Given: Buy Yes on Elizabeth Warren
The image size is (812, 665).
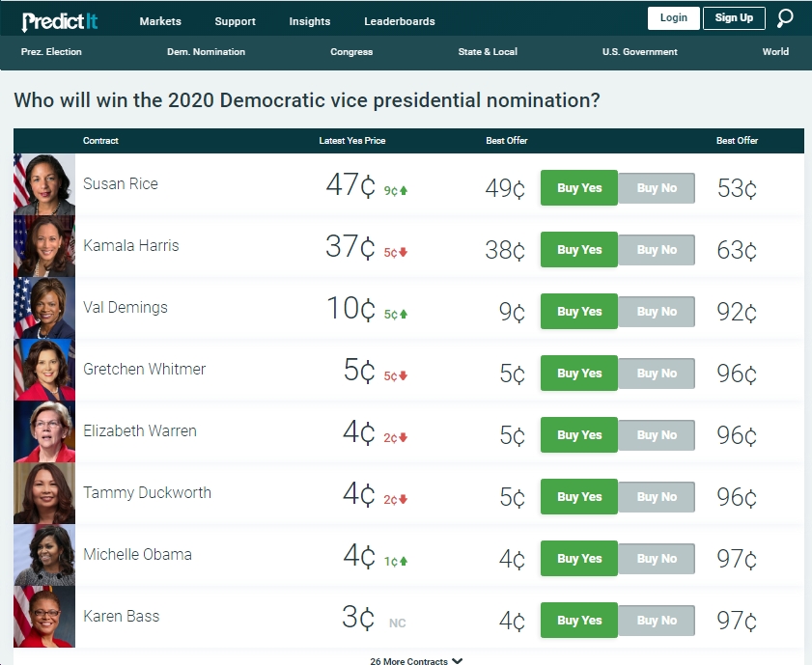Looking at the screenshot, I should tap(579, 434).
